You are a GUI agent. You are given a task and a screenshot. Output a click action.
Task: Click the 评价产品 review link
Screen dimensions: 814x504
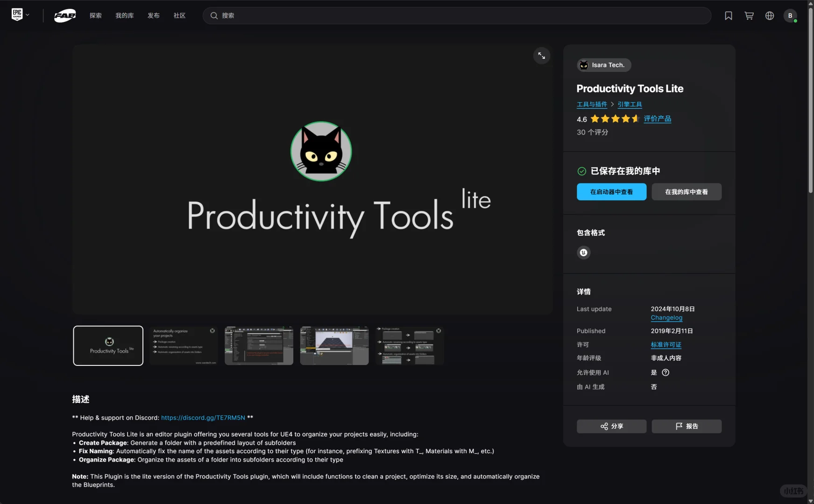[x=658, y=119]
